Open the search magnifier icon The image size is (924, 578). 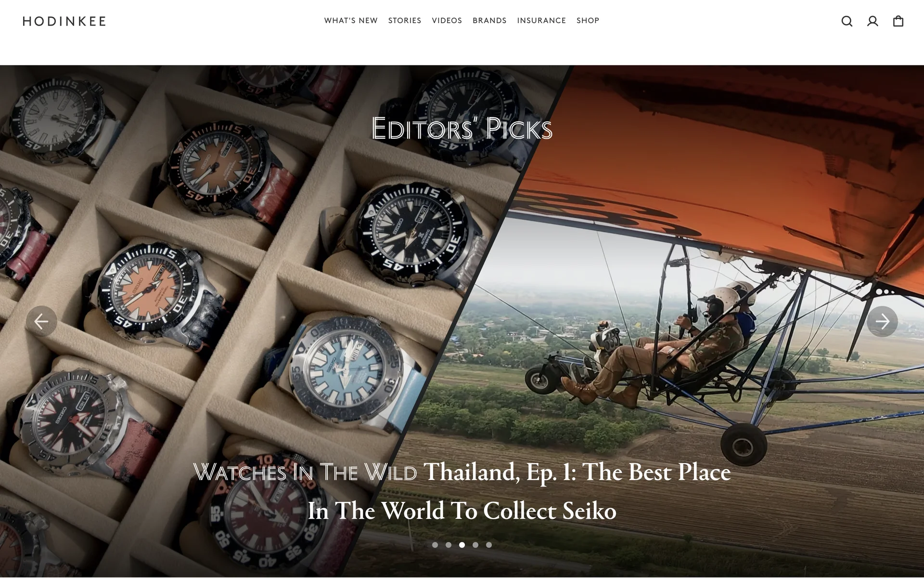tap(847, 21)
